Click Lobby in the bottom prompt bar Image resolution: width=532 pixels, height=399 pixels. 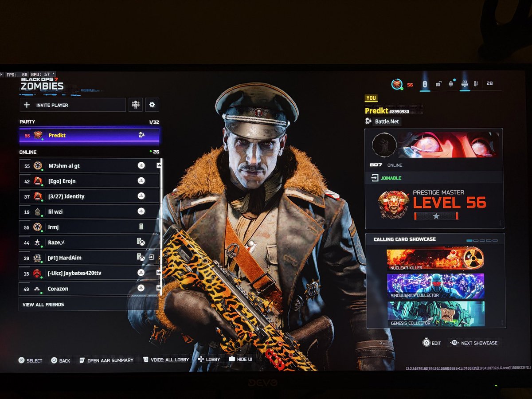209,359
